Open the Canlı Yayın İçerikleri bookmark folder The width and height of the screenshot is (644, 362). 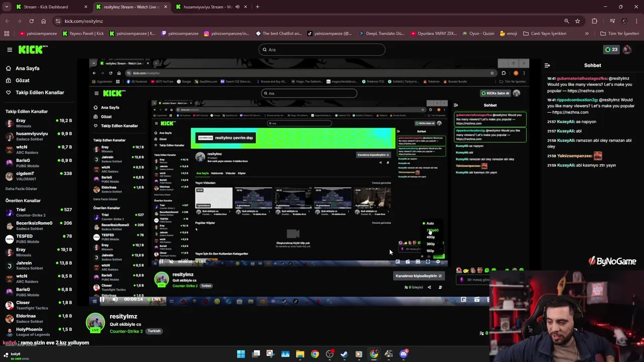(544, 34)
